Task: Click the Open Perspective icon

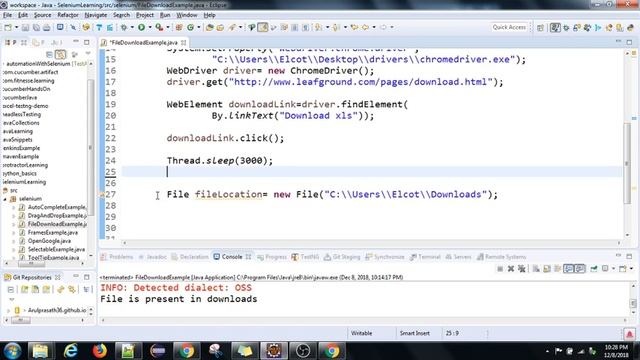Action: [x=540, y=28]
